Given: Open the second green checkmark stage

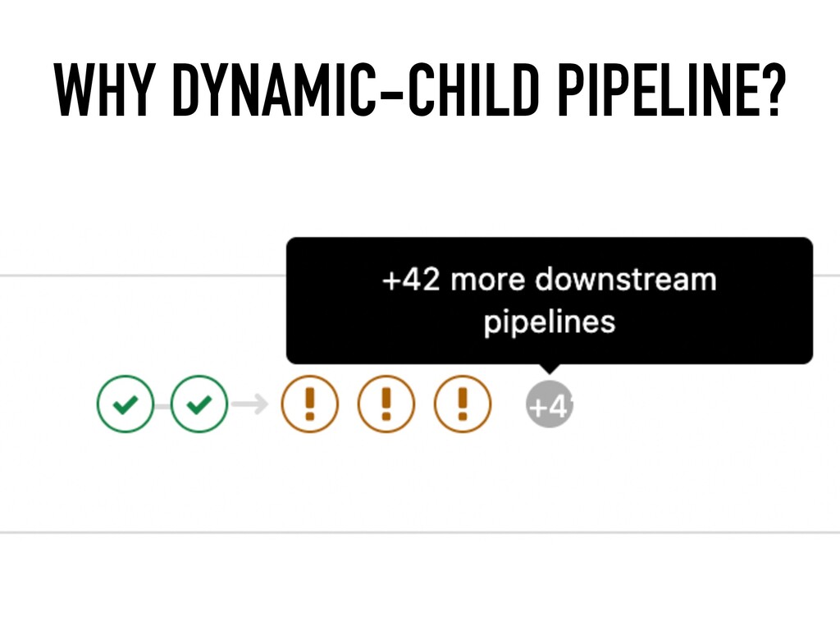Looking at the screenshot, I should 199,404.
